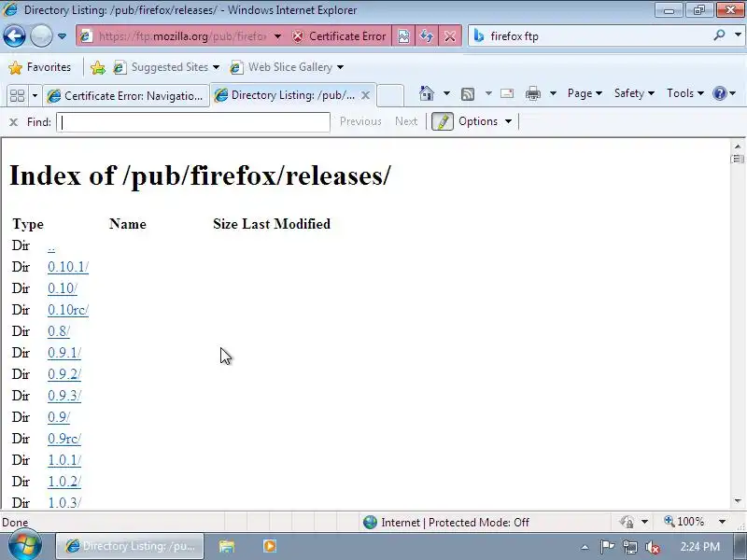Viewport: 747px width, 560px height.
Task: Open the Safety menu
Action: click(x=634, y=93)
